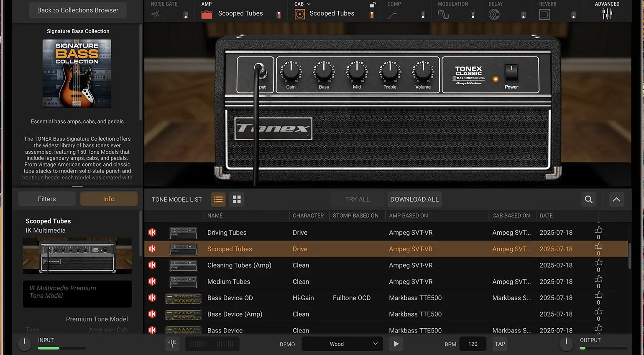The image size is (644, 355).
Task: Click Back to Collections Browser
Action: coord(78,10)
